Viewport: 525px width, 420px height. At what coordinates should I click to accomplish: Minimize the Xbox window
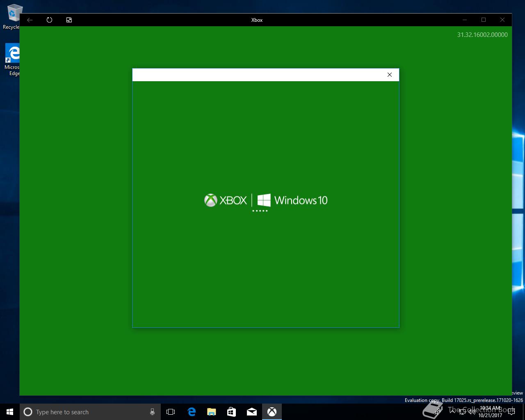coord(465,20)
